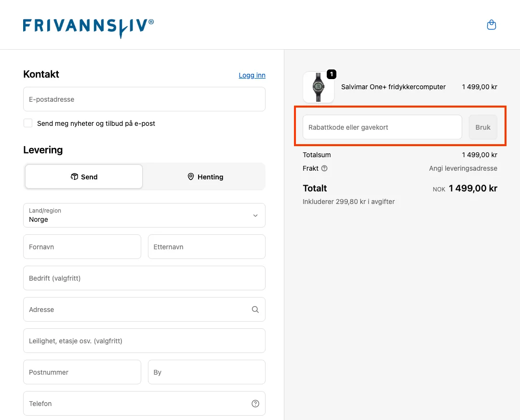Click the Telefon help question-mark icon

(255, 404)
